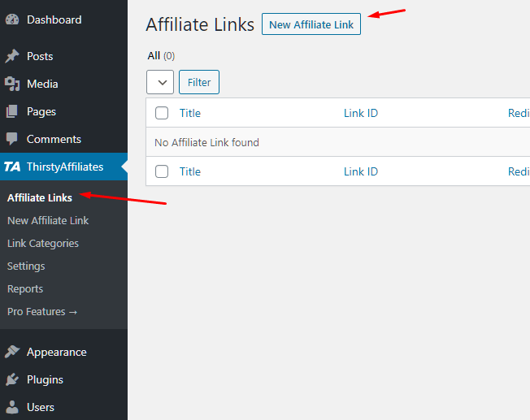Sort by Title in the table footer
The height and width of the screenshot is (420, 530).
[190, 171]
